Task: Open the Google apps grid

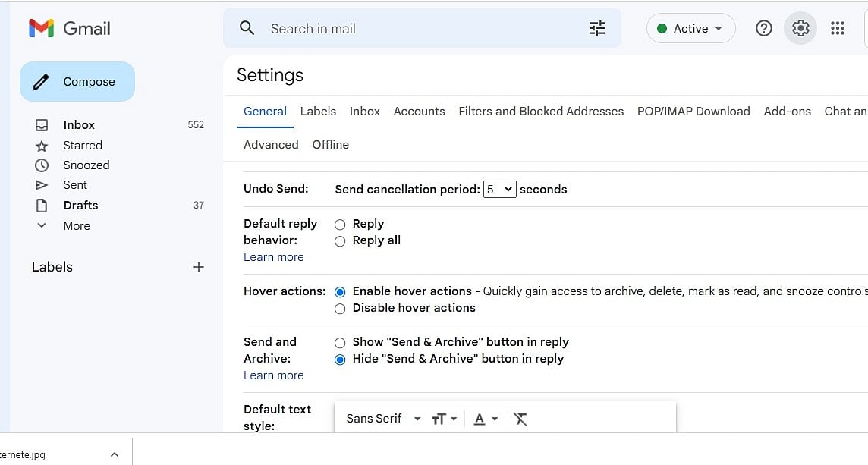Action: click(x=838, y=29)
